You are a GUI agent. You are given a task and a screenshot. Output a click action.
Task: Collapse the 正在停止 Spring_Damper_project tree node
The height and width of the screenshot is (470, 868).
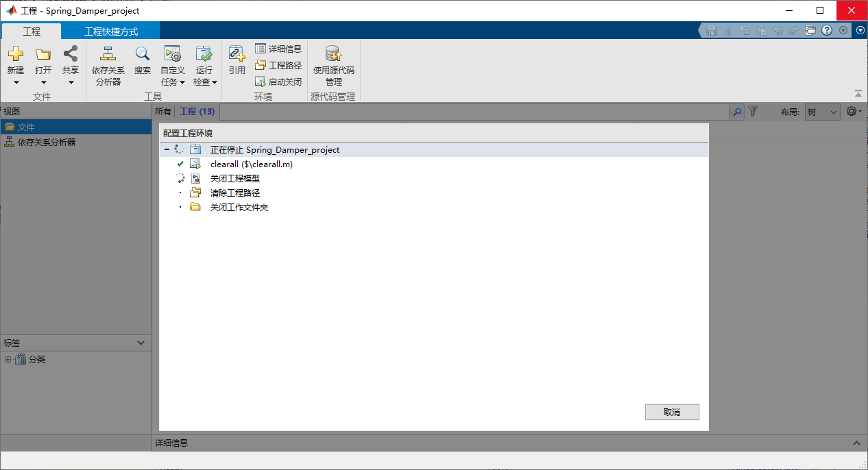tap(167, 149)
